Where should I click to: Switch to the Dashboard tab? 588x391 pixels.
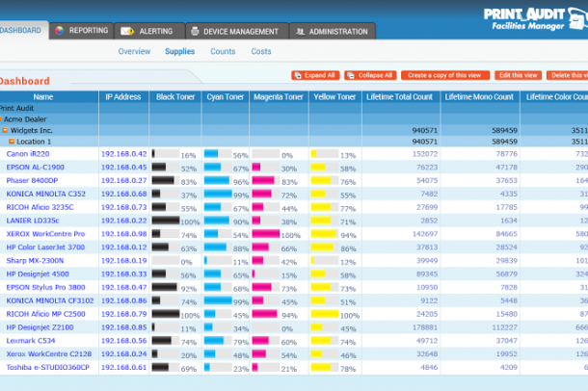coord(22,31)
